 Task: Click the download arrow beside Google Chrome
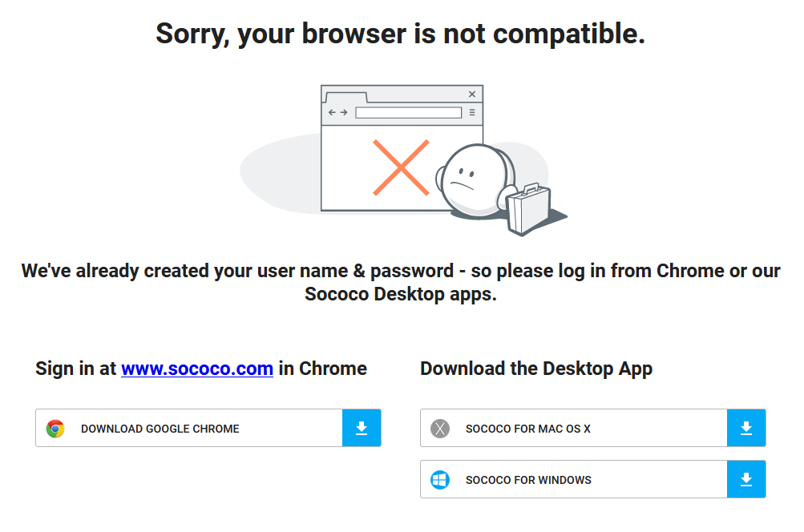tap(362, 429)
